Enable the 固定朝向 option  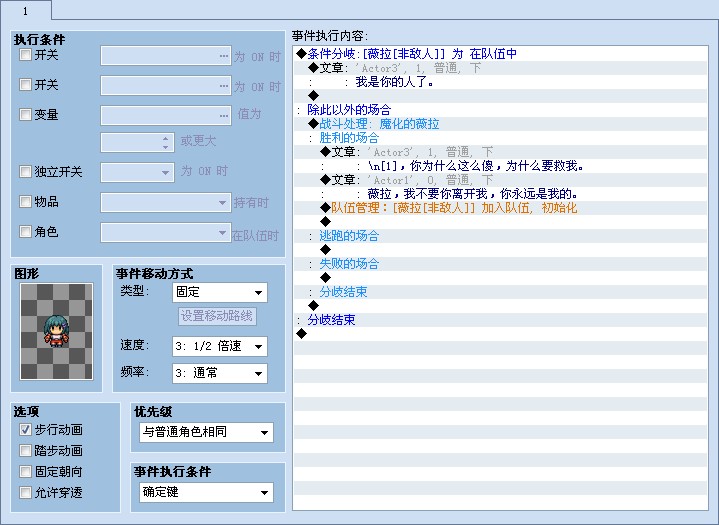tap(25, 471)
